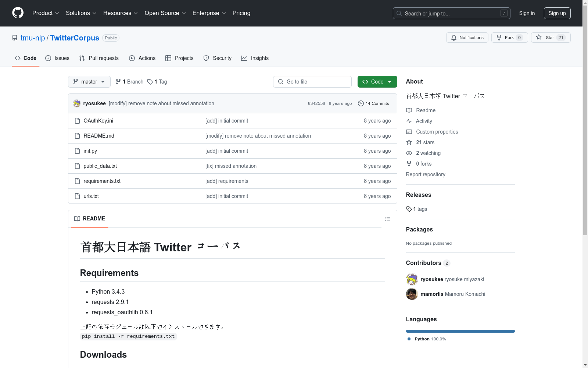Open commit hash 6342556
This screenshot has height=368, width=588.
(x=316, y=103)
